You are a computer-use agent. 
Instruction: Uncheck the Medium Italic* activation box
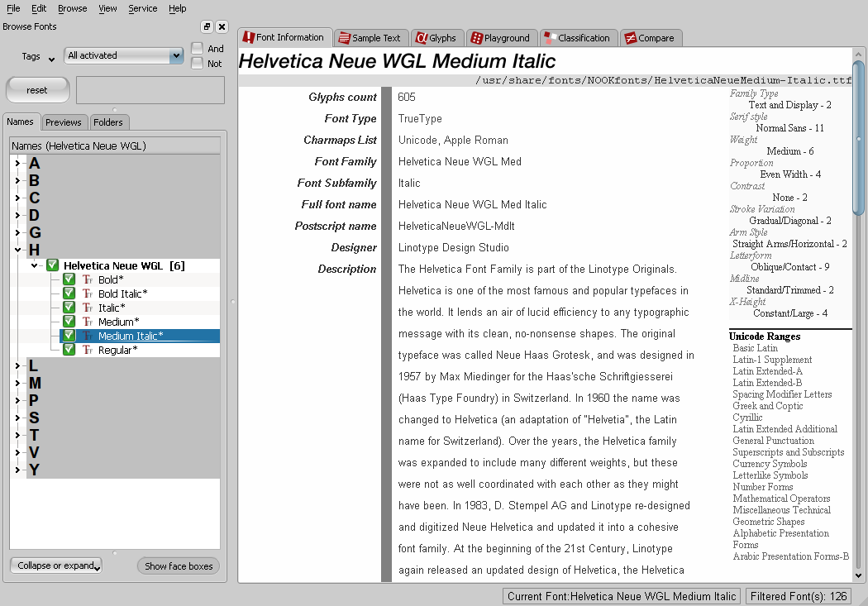69,336
